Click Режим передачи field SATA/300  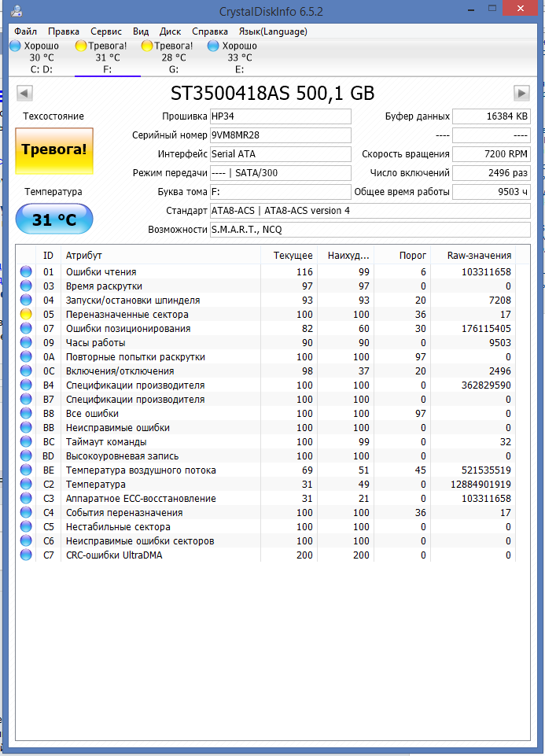[281, 172]
